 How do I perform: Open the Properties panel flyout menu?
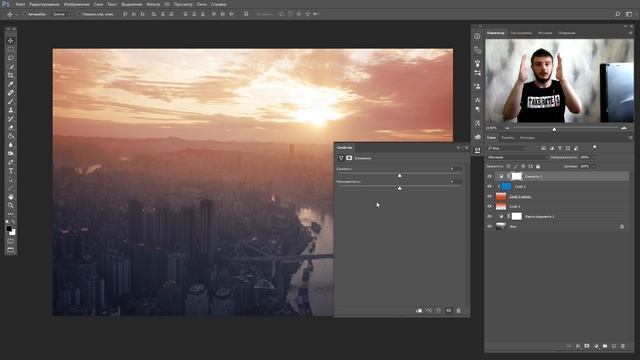[x=466, y=148]
